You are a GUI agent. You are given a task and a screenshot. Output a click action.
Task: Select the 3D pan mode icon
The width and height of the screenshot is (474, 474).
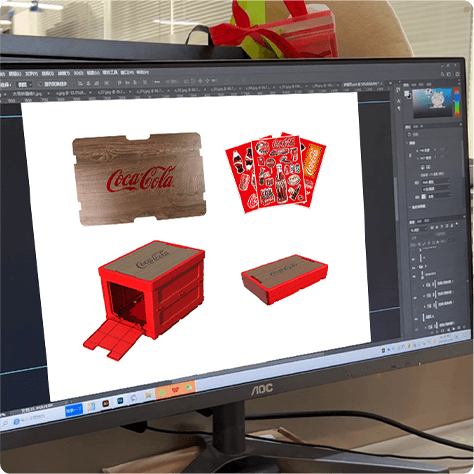tap(200, 81)
